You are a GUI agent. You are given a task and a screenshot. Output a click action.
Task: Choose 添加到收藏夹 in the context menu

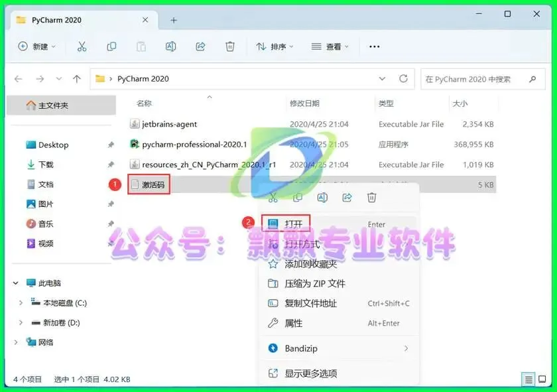[x=340, y=264]
